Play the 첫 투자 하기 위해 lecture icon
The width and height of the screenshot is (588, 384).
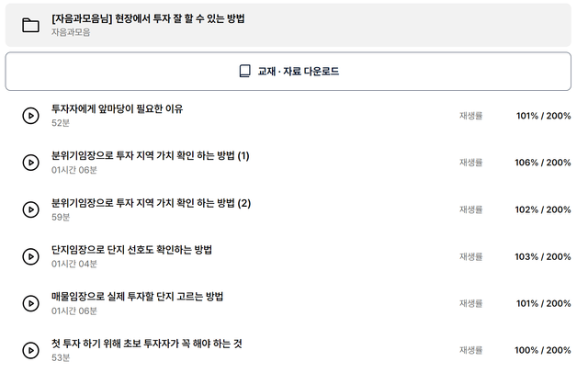tap(30, 350)
